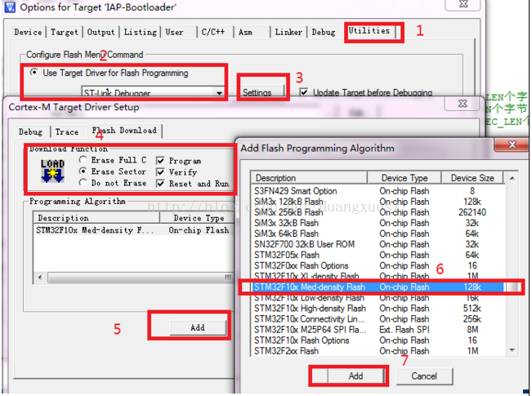Select SiM3x 32kB Flash entry
Image resolution: width=532 pixels, height=396 pixels.
[x=378, y=223]
